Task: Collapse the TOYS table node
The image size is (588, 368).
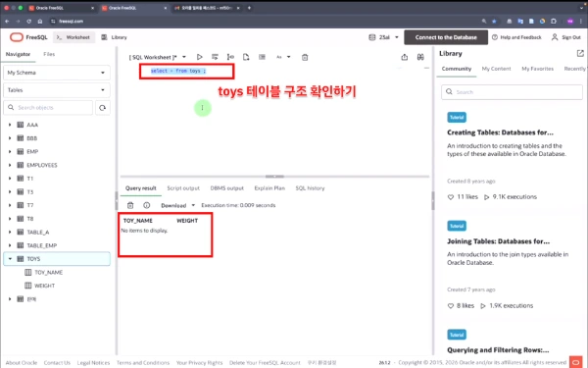Action: click(10, 259)
